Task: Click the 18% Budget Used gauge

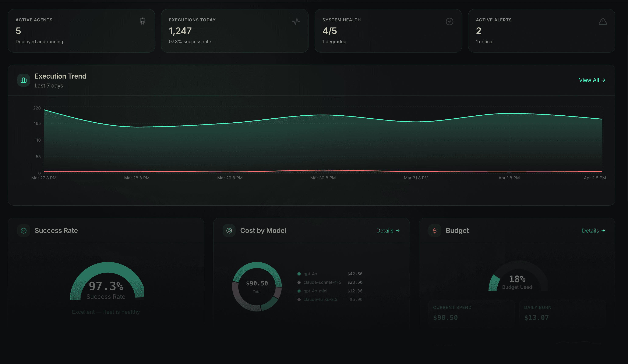Action: coord(518,278)
